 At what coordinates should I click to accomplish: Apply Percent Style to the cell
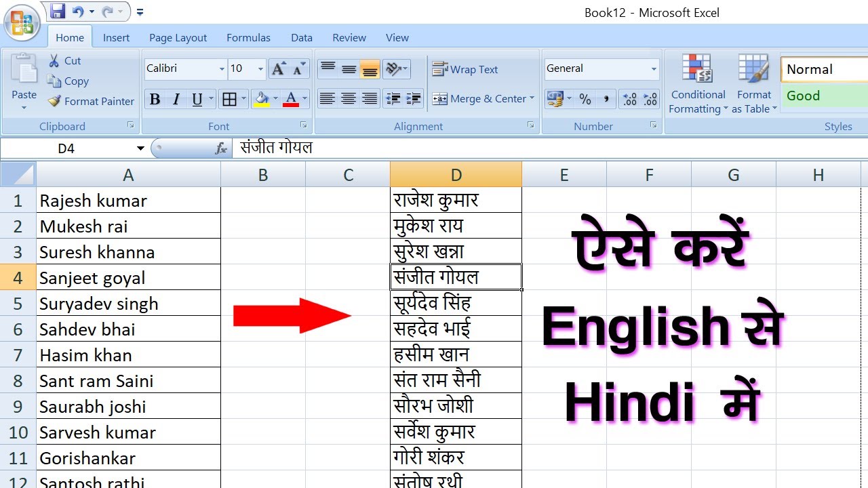585,99
